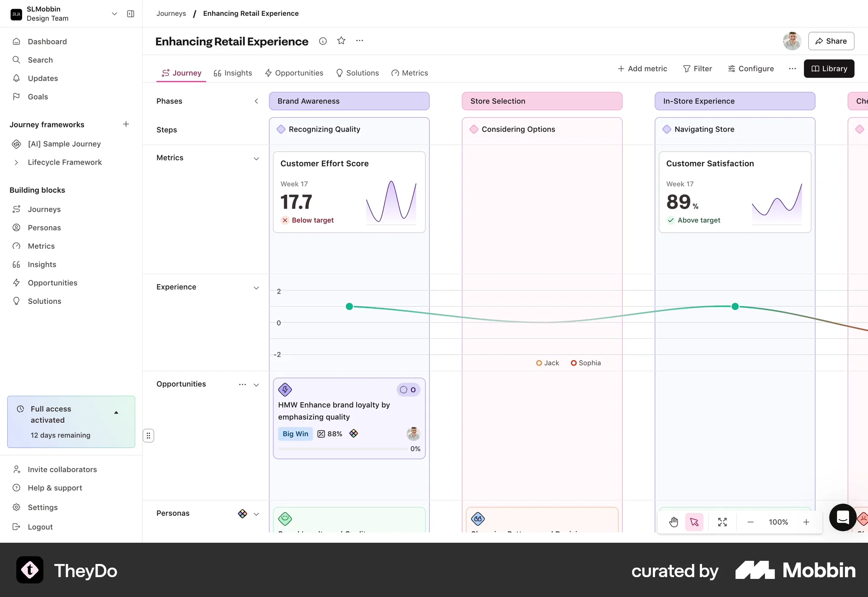The image size is (868, 597).
Task: Click the Metrics icon under Building blocks
Action: 16,246
